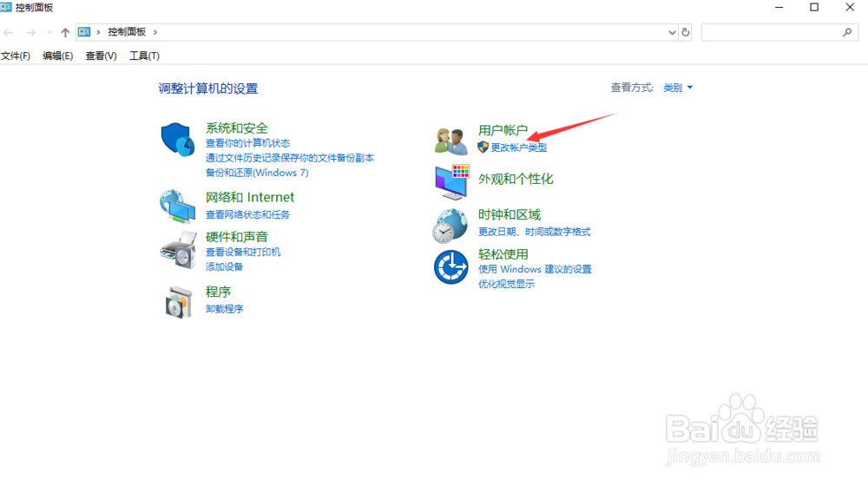Viewport: 868px width, 486px height.
Task: Click the Control Panel title bar icon
Action: tap(6, 7)
